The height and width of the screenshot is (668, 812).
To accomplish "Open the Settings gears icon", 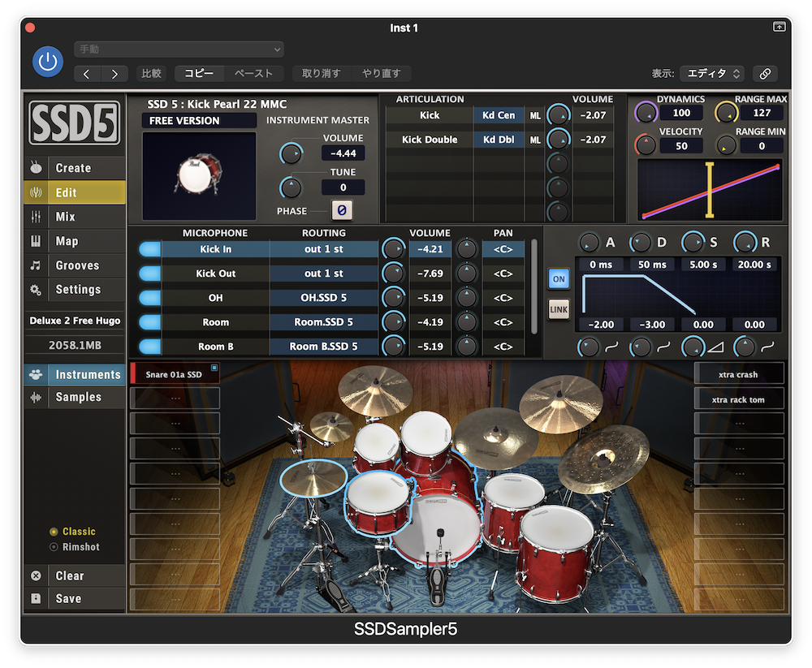I will point(36,290).
